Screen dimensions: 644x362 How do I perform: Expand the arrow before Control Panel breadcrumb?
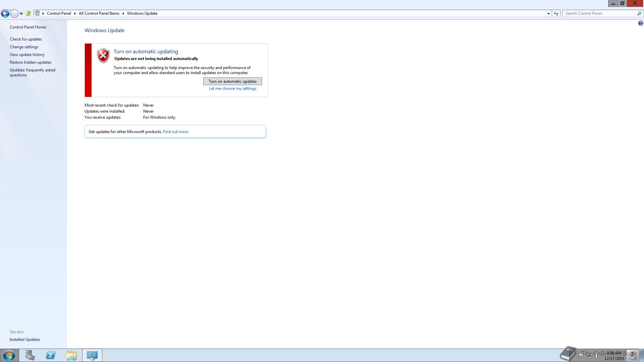pos(43,13)
